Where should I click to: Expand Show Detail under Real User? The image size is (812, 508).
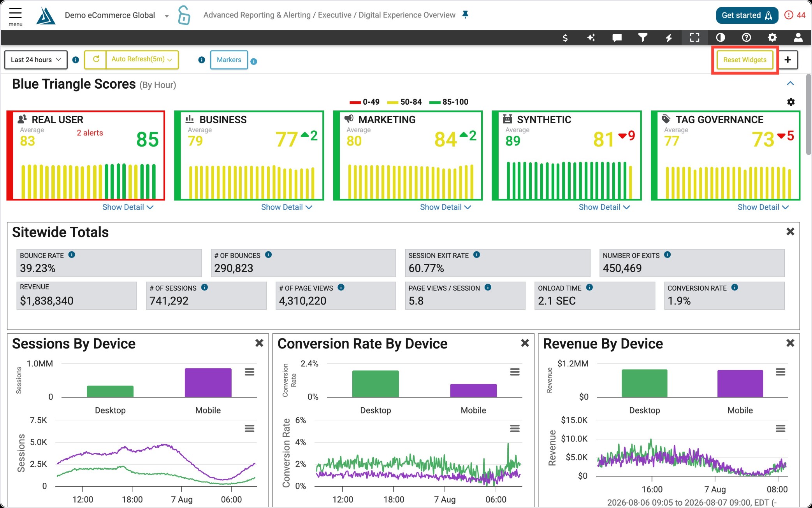click(x=128, y=207)
